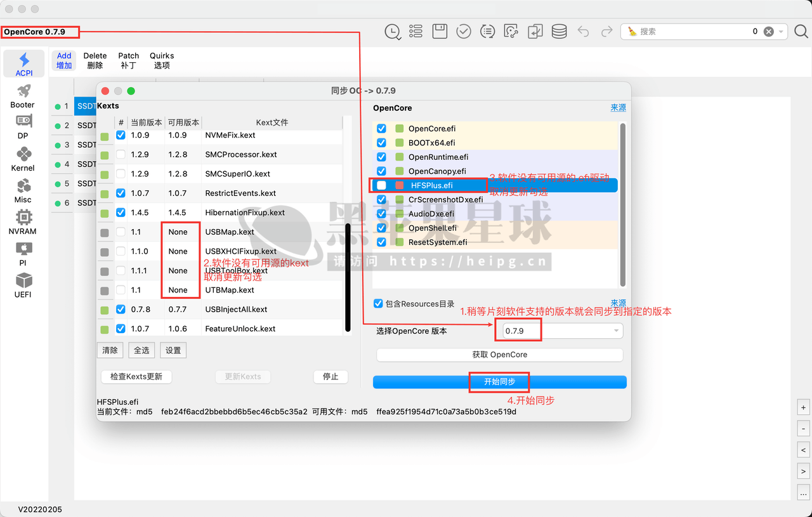Check the SMCSuperIO.kext checkbox
This screenshot has width=812, height=517.
pos(121,174)
